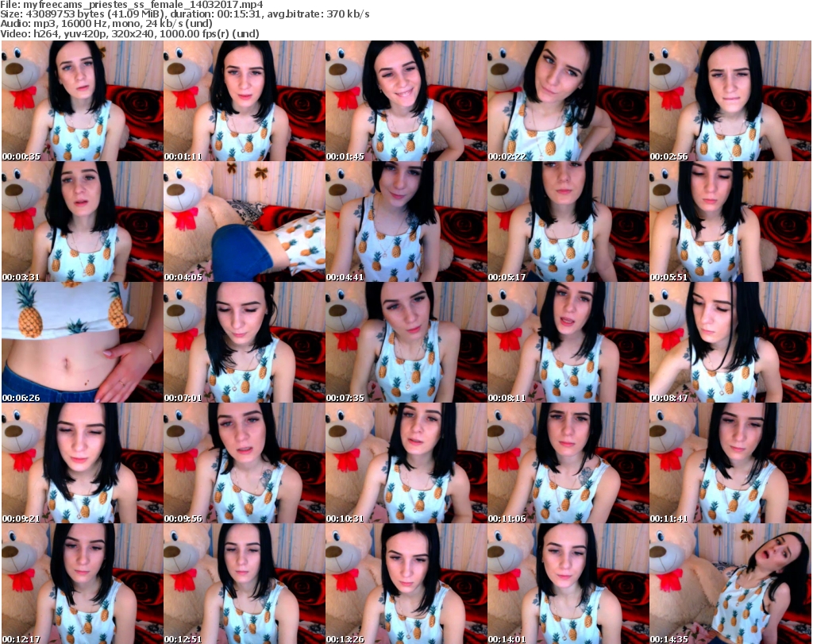
Task: Click the Audio mp3 info line
Action: pos(106,24)
